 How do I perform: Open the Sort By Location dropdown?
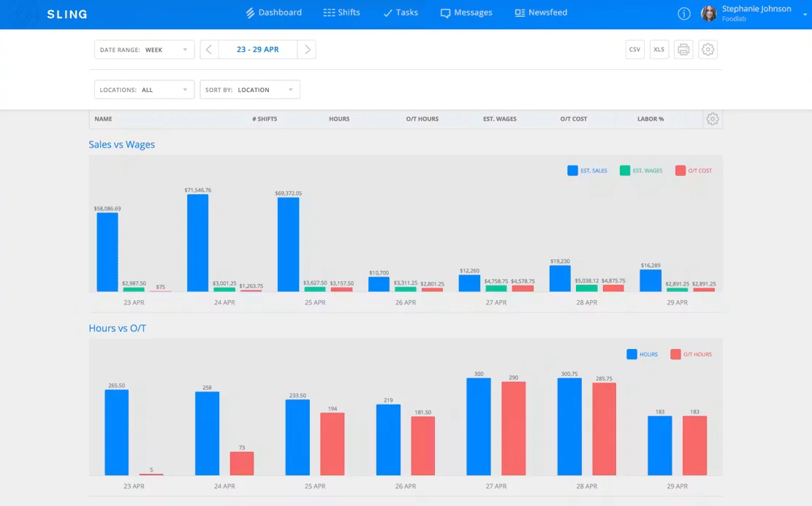(x=250, y=90)
